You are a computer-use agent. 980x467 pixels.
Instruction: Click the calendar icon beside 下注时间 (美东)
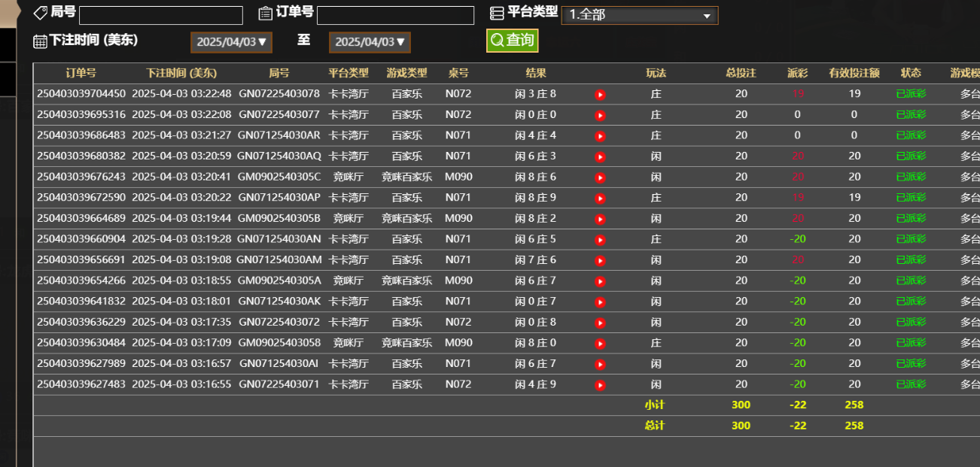[x=39, y=40]
